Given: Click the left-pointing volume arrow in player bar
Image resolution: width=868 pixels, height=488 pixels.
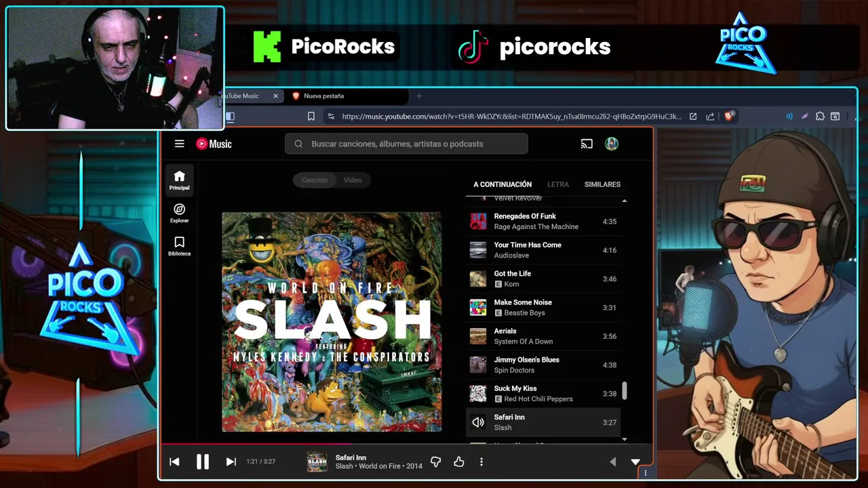Looking at the screenshot, I should [612, 462].
